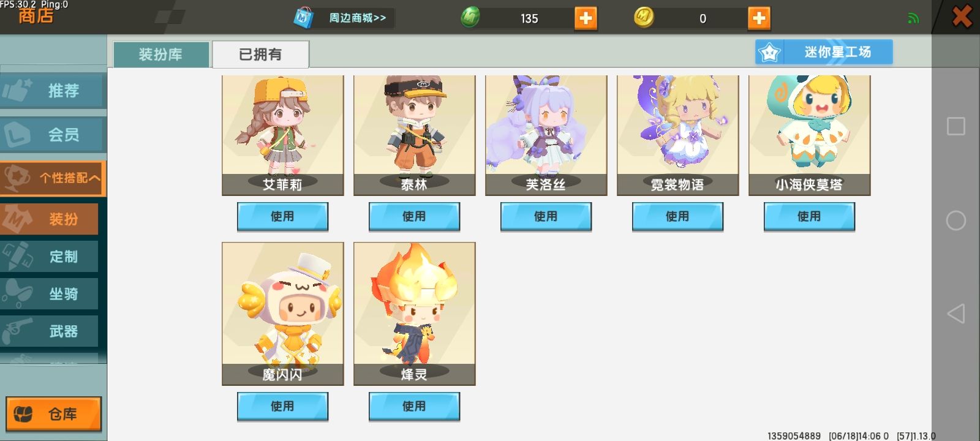Add more gold mini coins currency
Viewport: 980px width, 441px height.
point(759,18)
